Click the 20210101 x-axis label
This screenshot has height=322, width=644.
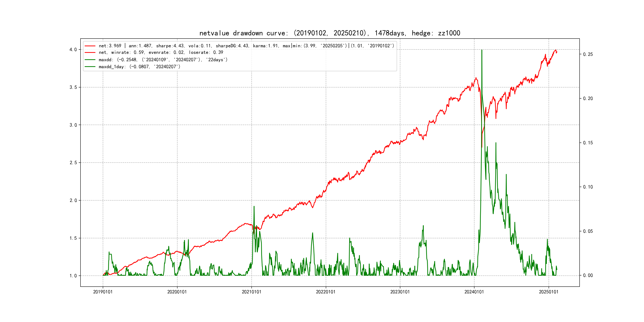pos(251,292)
